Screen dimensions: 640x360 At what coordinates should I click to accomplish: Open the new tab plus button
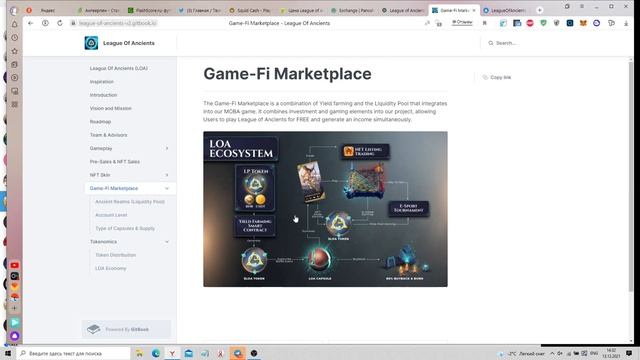pos(539,10)
